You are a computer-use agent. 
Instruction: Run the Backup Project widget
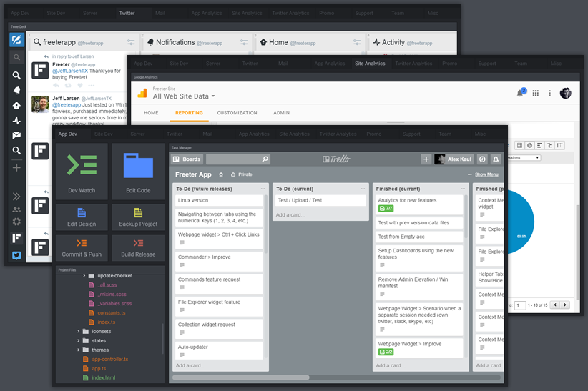[x=138, y=217]
